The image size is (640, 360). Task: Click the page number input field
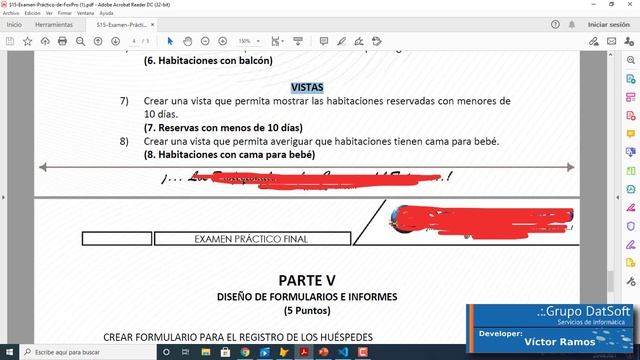point(134,41)
